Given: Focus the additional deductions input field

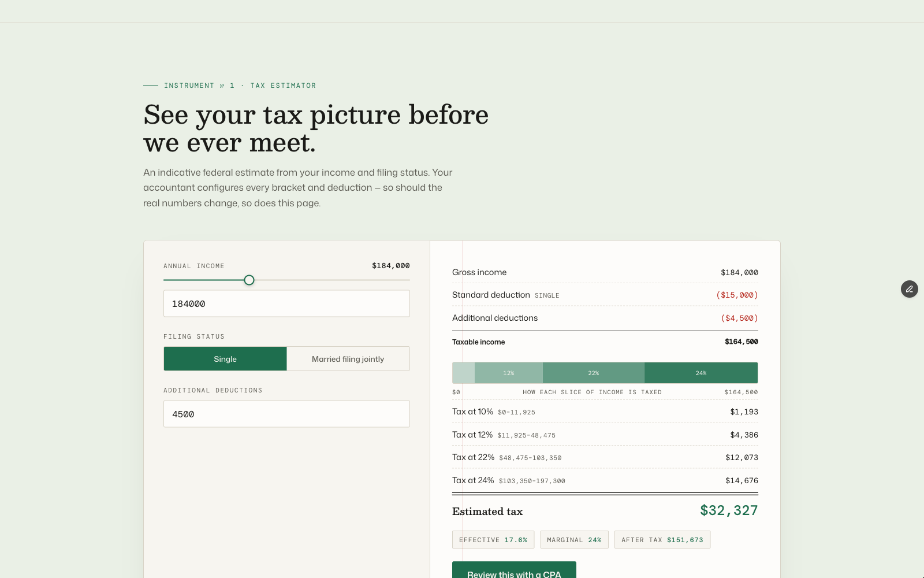Looking at the screenshot, I should (x=286, y=414).
